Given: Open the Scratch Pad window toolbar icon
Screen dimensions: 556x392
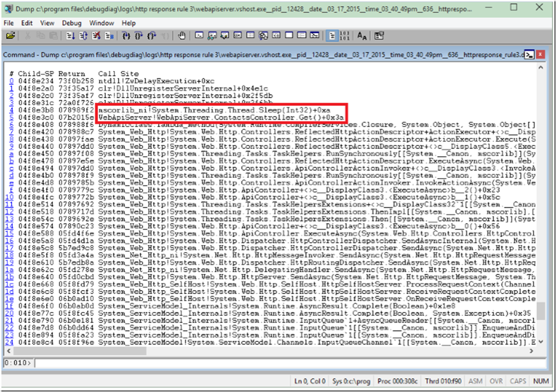Looking at the screenshot, I should tap(289, 36).
